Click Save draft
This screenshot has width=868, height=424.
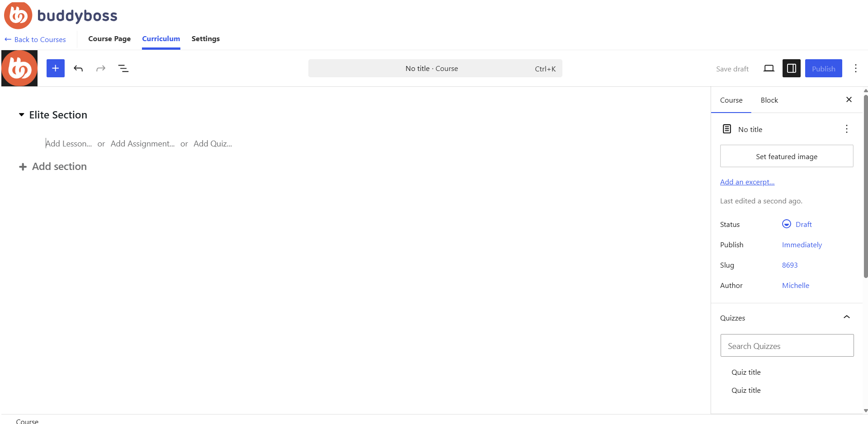pyautogui.click(x=732, y=69)
